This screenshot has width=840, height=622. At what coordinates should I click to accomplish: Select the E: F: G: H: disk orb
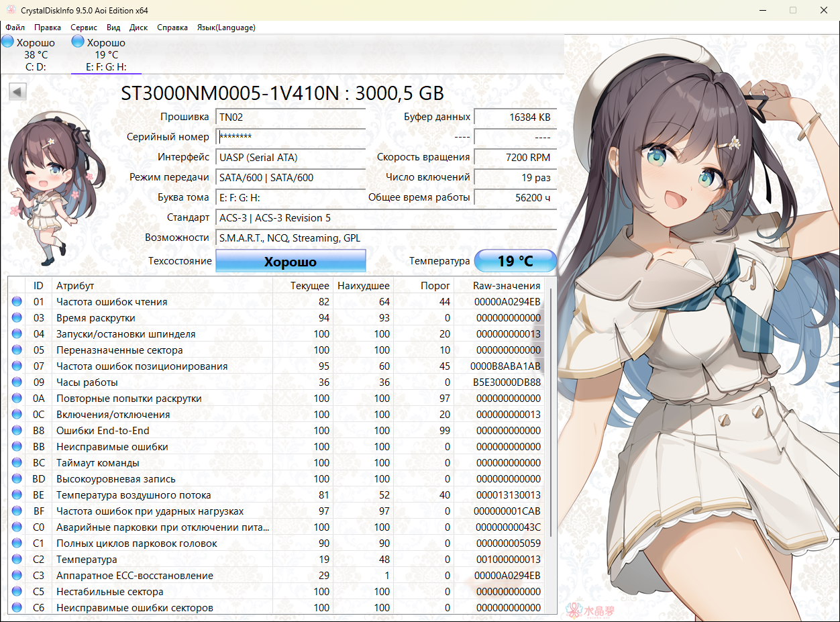click(x=78, y=42)
